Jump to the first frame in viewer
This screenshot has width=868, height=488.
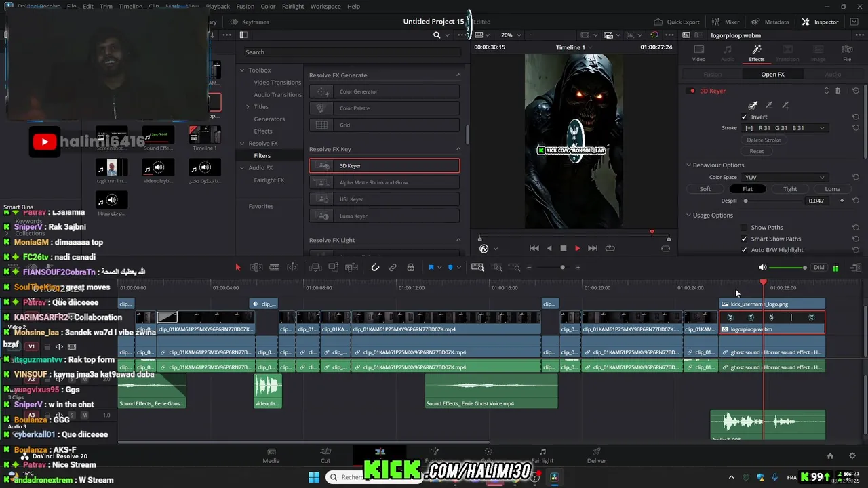click(534, 249)
